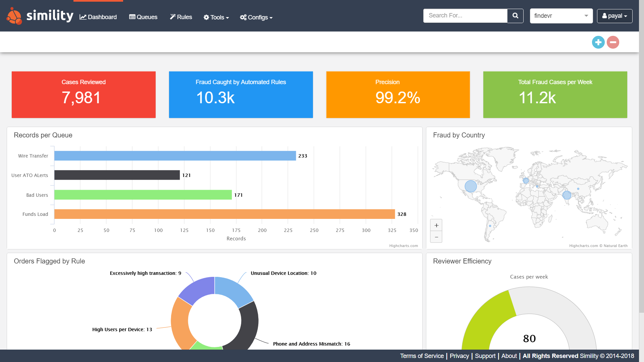The height and width of the screenshot is (362, 644).
Task: Click the blue plus widget button
Action: [x=598, y=42]
